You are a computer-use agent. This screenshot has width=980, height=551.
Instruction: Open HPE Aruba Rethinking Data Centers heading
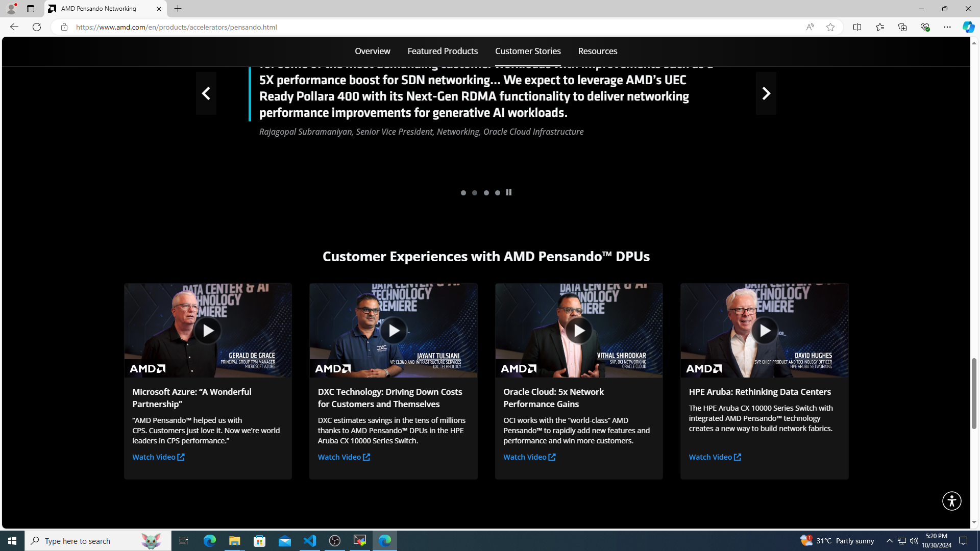pyautogui.click(x=759, y=392)
